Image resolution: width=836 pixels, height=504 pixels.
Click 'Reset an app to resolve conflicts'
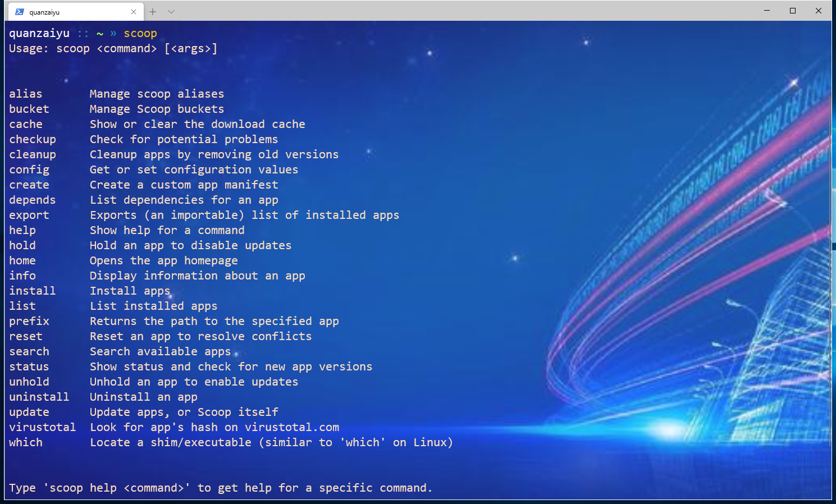coord(201,336)
